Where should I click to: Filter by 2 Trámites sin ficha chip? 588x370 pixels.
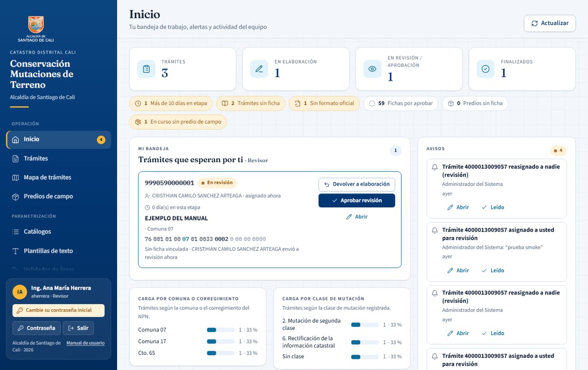(251, 104)
